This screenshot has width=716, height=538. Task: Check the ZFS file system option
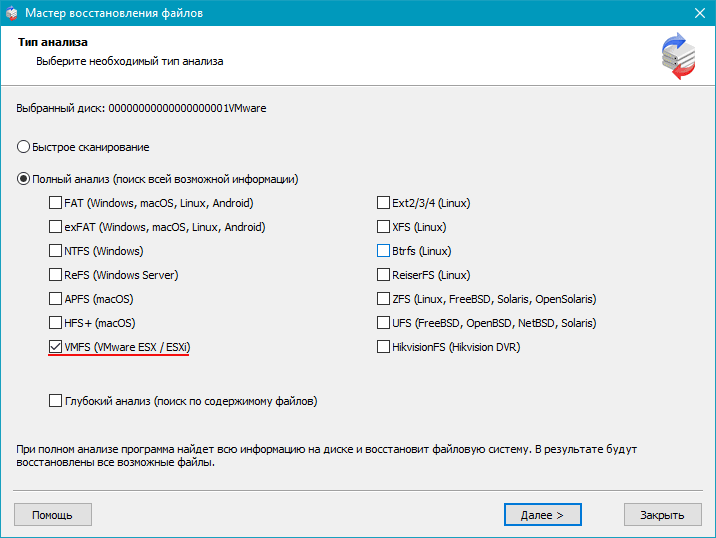pos(383,299)
